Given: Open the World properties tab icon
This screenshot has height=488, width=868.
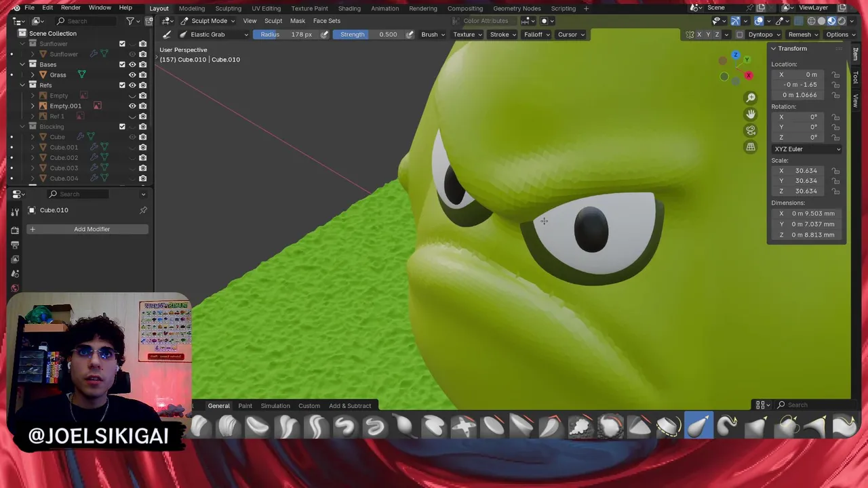Looking at the screenshot, I should pyautogui.click(x=15, y=288).
